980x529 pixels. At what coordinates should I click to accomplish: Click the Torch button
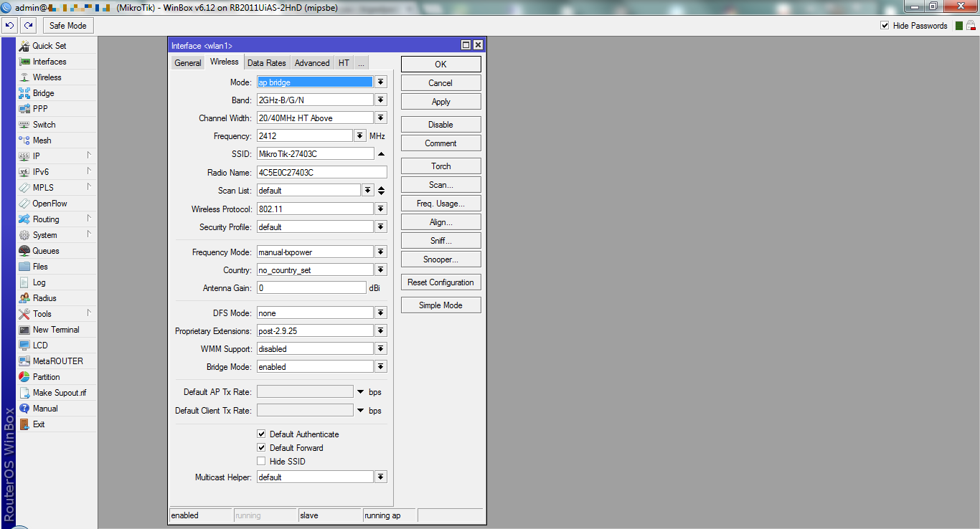[x=440, y=166]
